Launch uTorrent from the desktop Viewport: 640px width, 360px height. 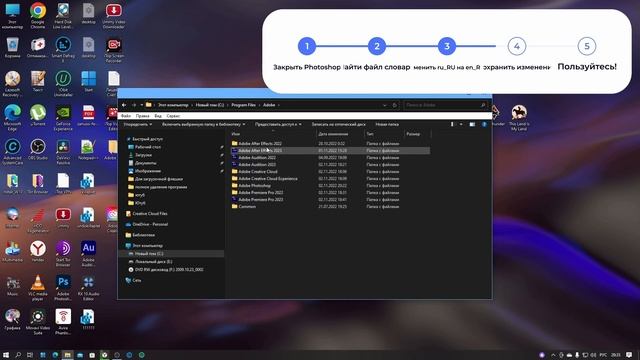pyautogui.click(x=38, y=116)
